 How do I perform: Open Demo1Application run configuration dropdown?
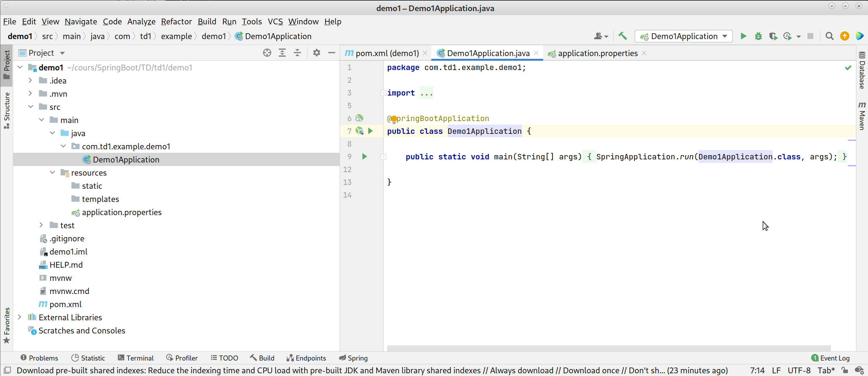[x=683, y=36]
